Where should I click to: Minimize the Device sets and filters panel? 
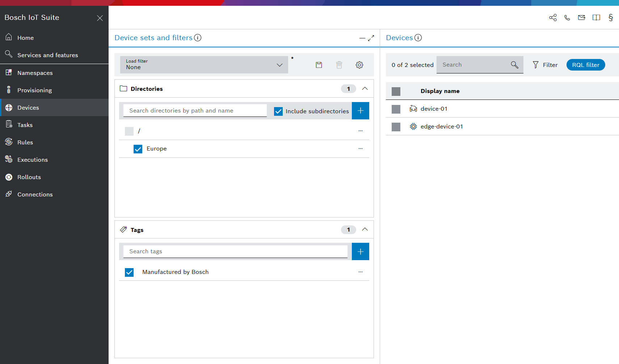pyautogui.click(x=362, y=38)
